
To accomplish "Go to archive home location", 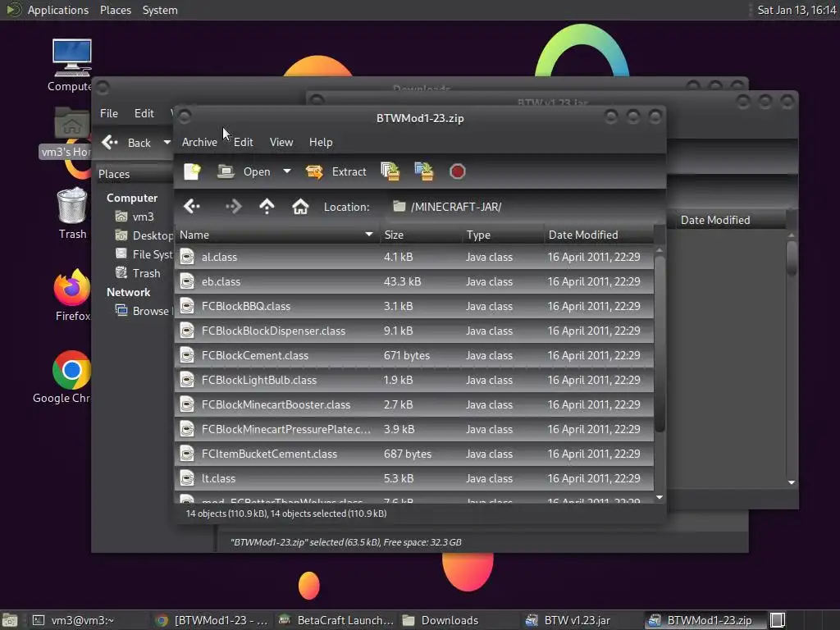I will click(x=300, y=206).
